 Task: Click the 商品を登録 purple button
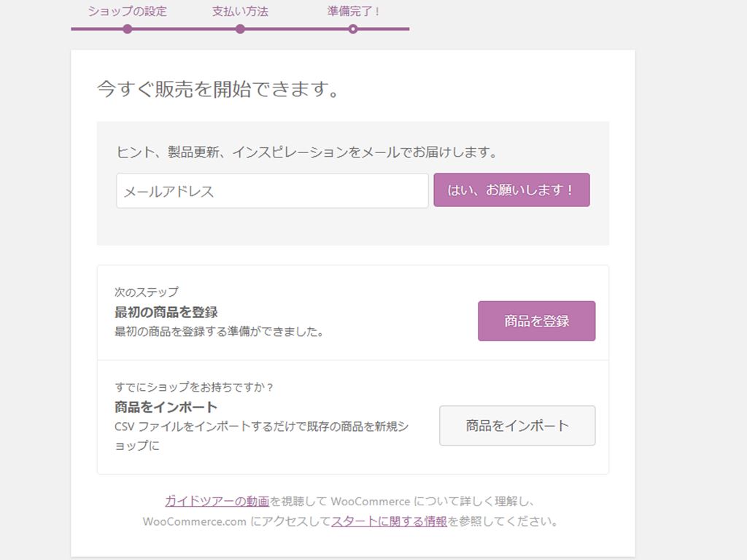[536, 321]
